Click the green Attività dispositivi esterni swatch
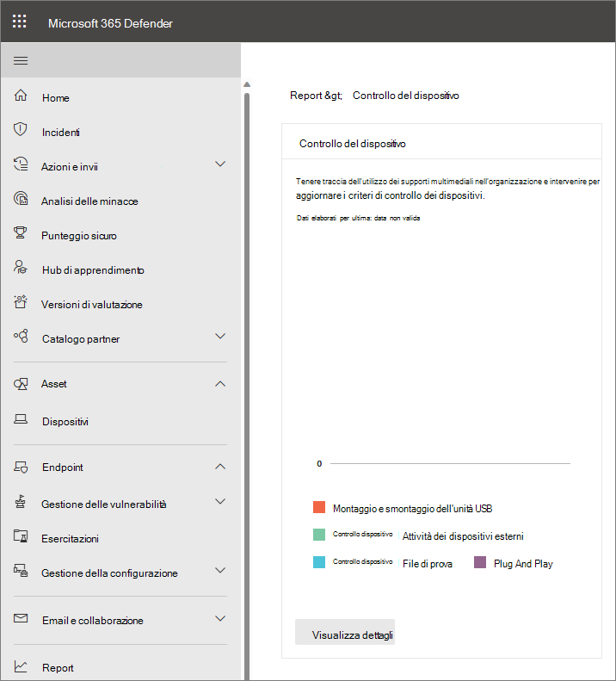The height and width of the screenshot is (681, 616). point(319,535)
